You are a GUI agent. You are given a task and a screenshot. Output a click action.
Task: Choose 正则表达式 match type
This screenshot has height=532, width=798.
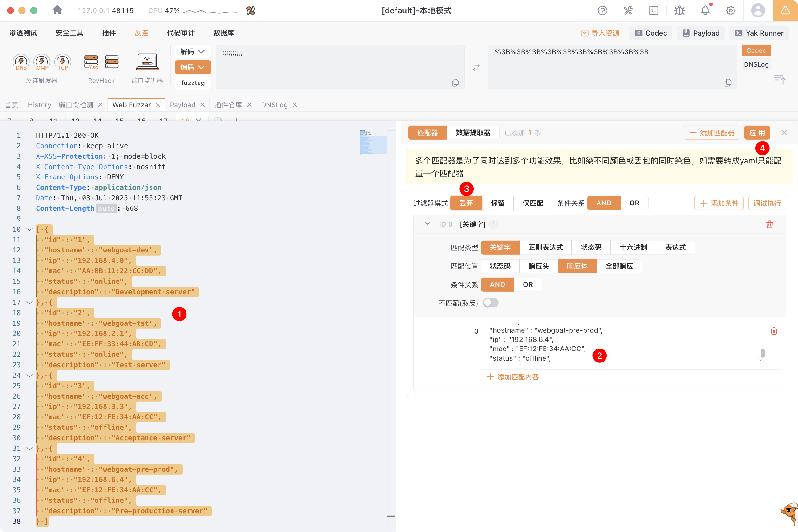pyautogui.click(x=545, y=247)
